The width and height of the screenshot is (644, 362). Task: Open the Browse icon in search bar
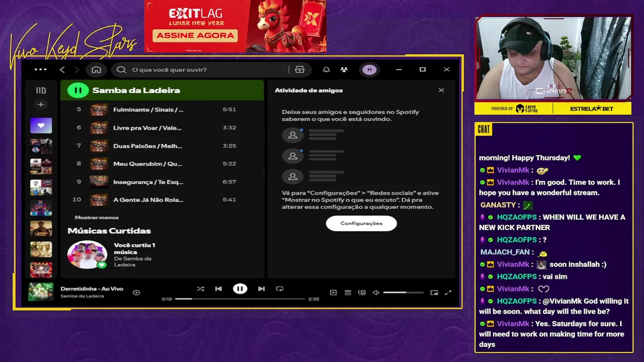[300, 69]
